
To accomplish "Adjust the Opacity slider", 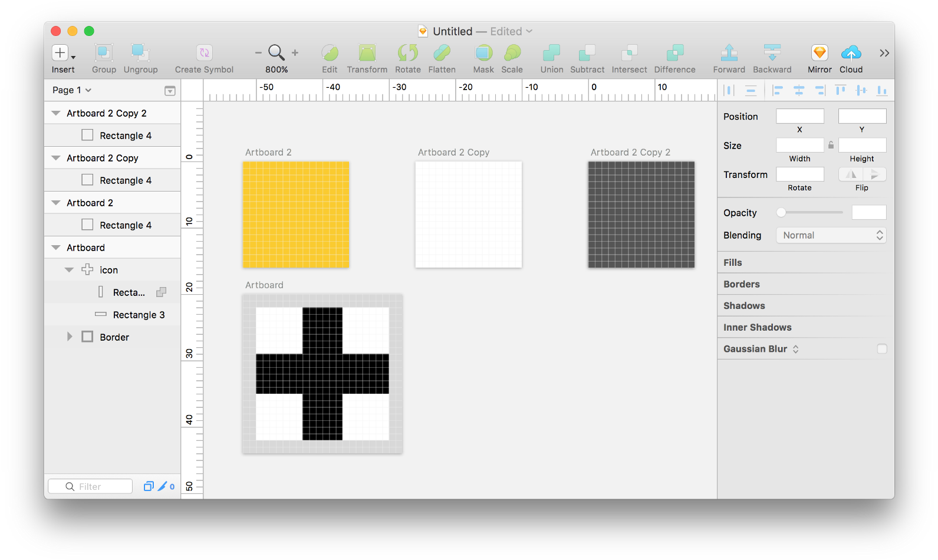I will 781,213.
